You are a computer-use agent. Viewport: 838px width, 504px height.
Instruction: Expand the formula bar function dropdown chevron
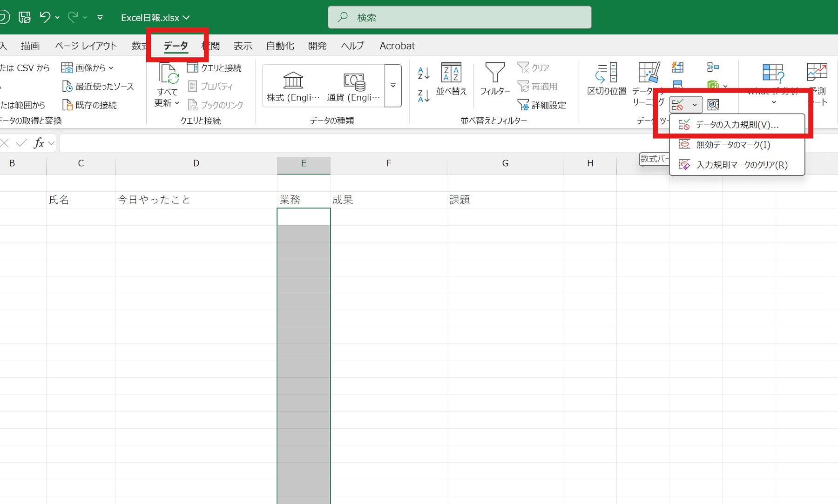click(51, 143)
